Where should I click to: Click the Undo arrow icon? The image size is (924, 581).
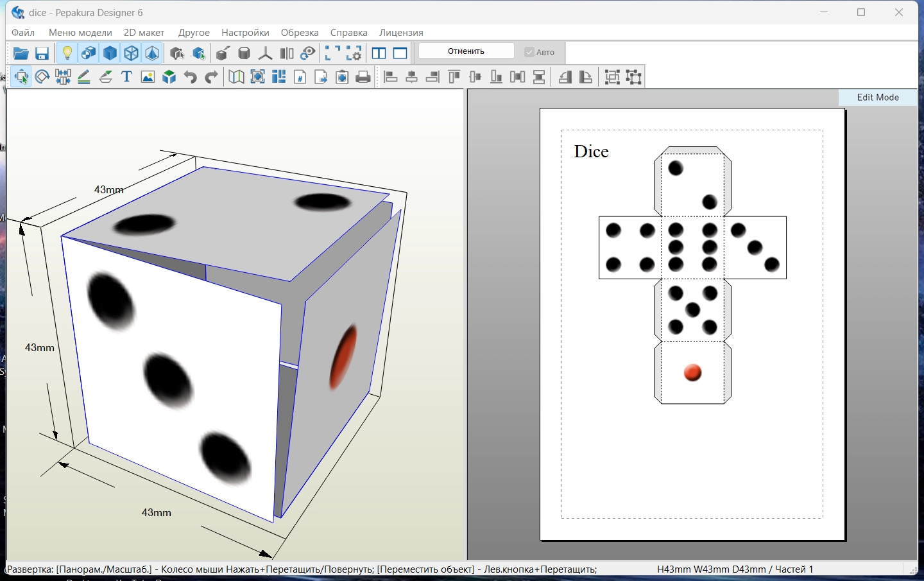pos(190,77)
